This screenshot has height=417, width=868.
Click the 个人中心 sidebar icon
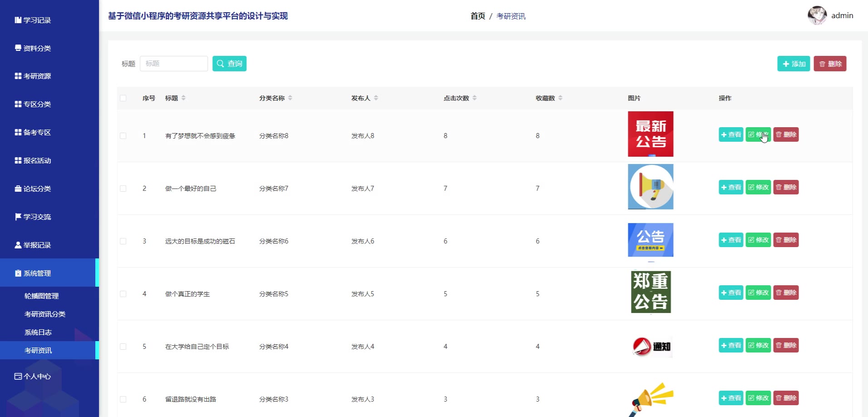[18, 376]
